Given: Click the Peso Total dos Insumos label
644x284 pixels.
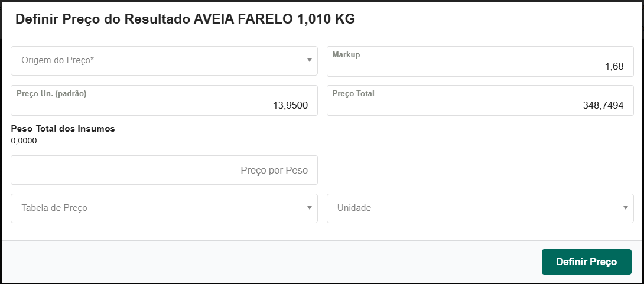Looking at the screenshot, I should pyautogui.click(x=63, y=129).
